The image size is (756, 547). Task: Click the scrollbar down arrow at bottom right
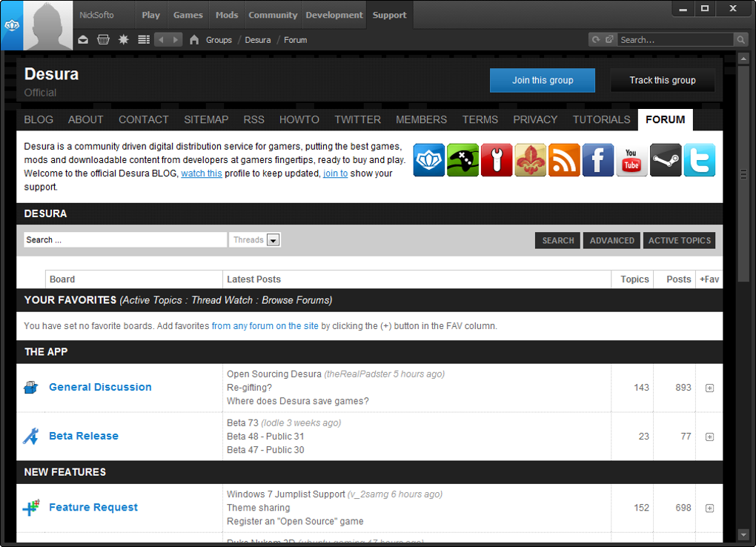743,534
